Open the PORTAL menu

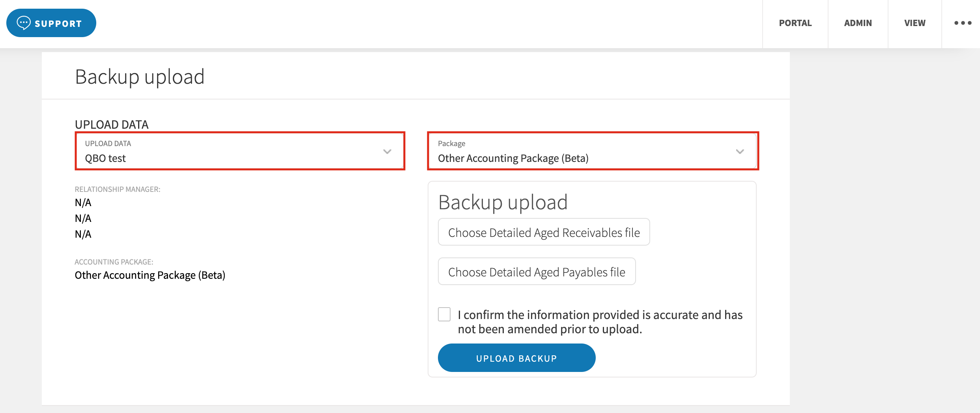pos(795,23)
